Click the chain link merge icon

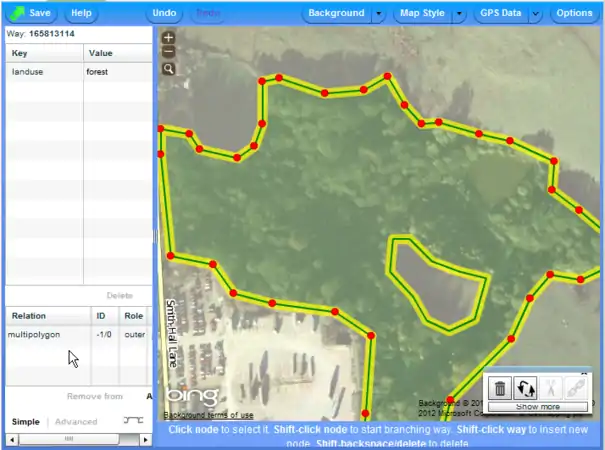coord(576,387)
